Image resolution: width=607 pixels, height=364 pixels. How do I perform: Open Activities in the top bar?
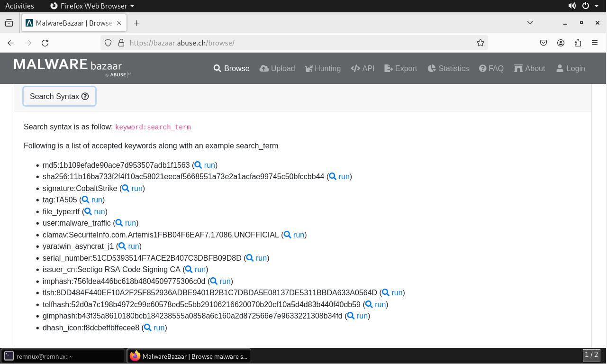point(19,6)
